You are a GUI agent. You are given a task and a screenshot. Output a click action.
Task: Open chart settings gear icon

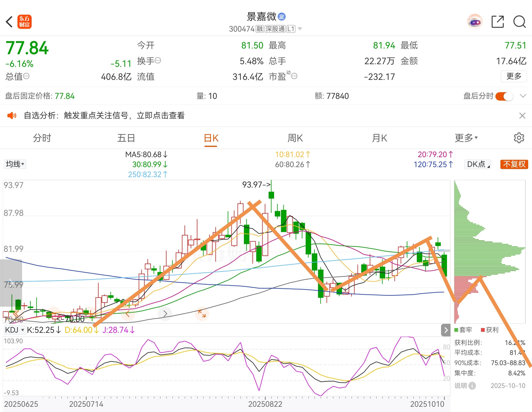tap(519, 138)
